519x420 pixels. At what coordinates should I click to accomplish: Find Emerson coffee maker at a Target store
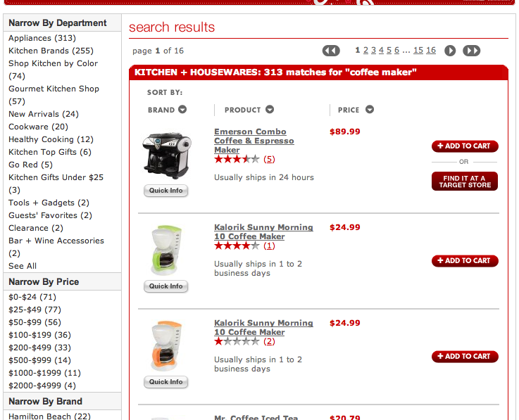(x=465, y=182)
